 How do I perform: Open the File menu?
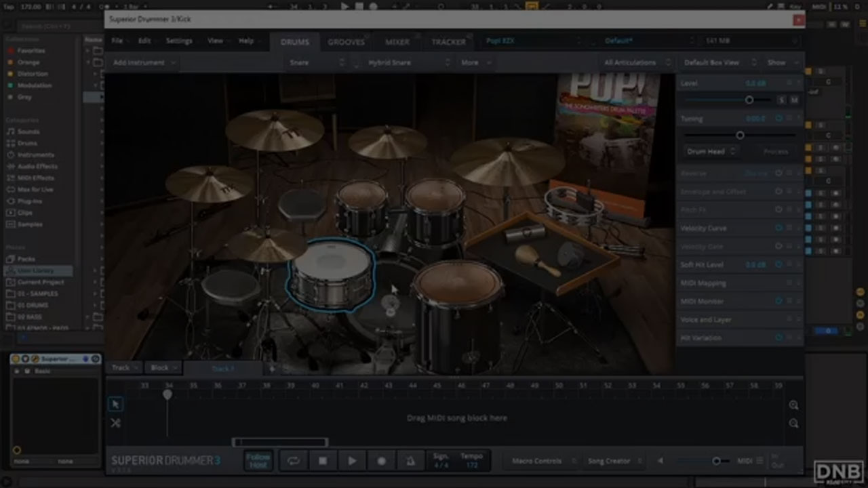(x=117, y=41)
